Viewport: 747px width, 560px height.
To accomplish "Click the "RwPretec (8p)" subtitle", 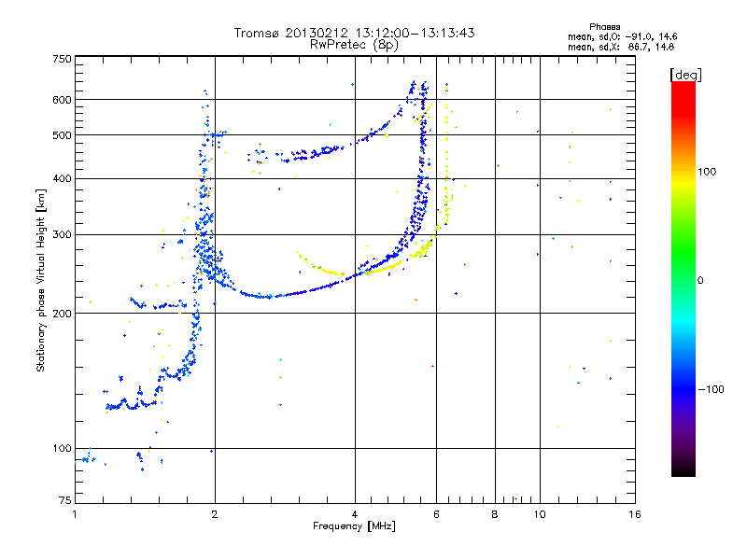I will (354, 45).
